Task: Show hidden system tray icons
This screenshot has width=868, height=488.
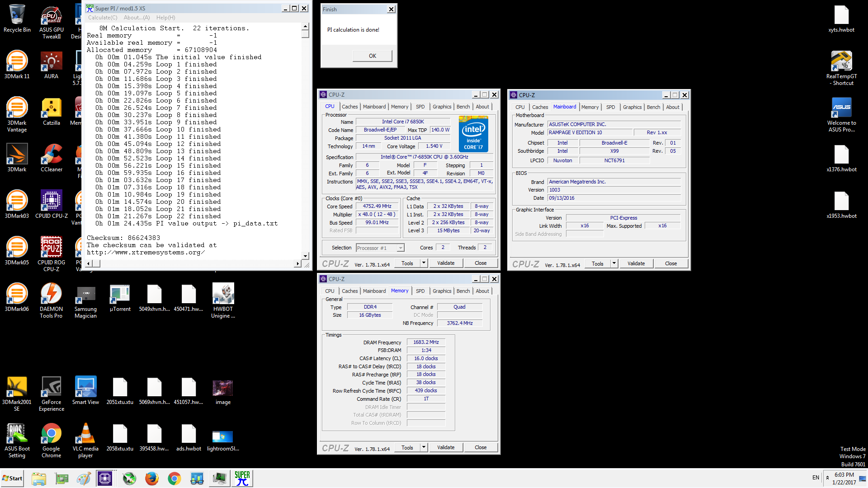Action: point(827,478)
